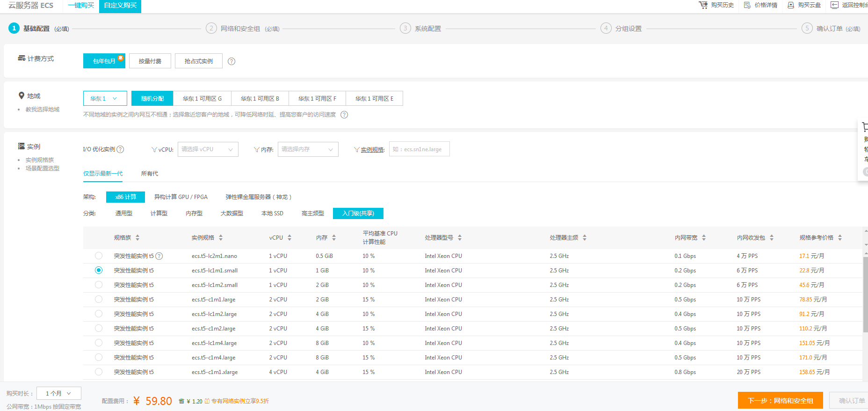Open purchase history cart icon
Viewport: 868px width, 411px height.
click(703, 5)
